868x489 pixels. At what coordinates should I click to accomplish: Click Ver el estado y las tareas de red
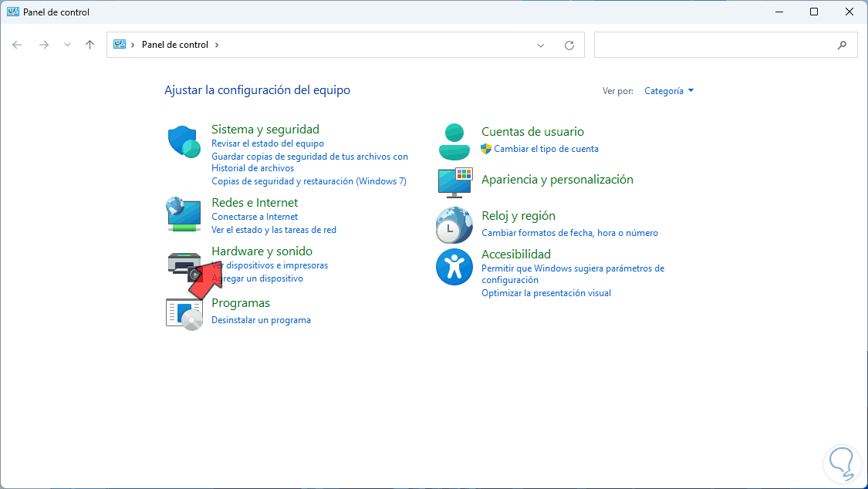[x=273, y=230]
